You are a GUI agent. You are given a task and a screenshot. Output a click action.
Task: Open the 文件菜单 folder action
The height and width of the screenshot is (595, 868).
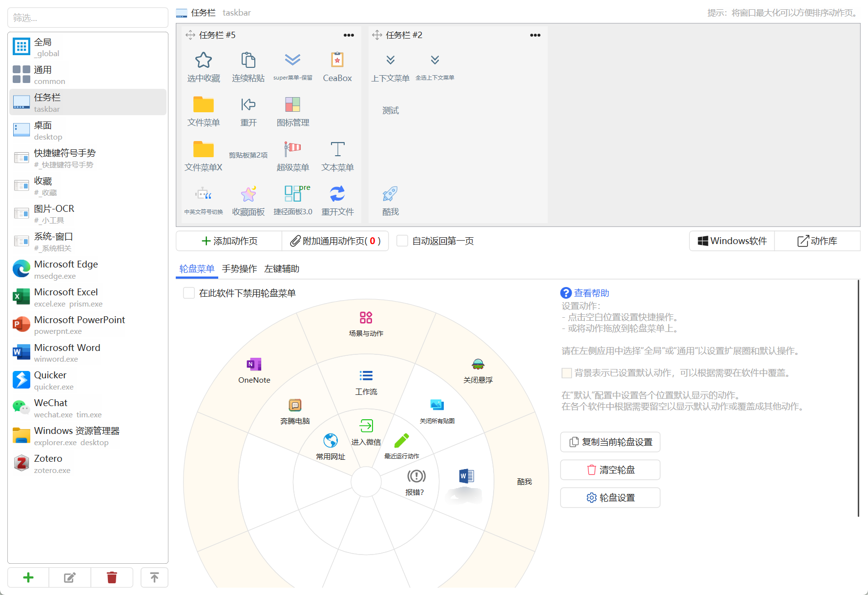click(204, 111)
